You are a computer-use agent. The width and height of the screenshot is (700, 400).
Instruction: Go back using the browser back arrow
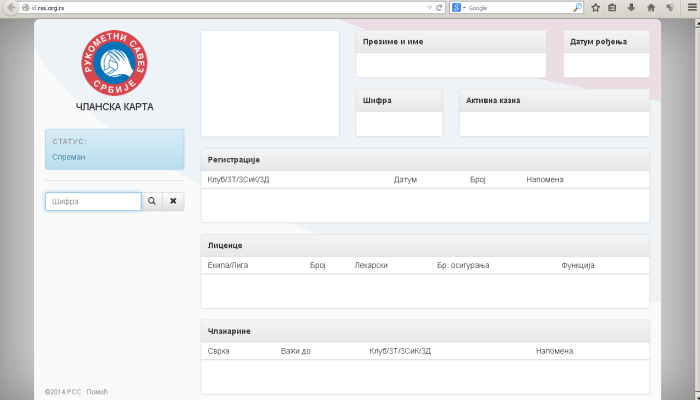click(x=10, y=7)
